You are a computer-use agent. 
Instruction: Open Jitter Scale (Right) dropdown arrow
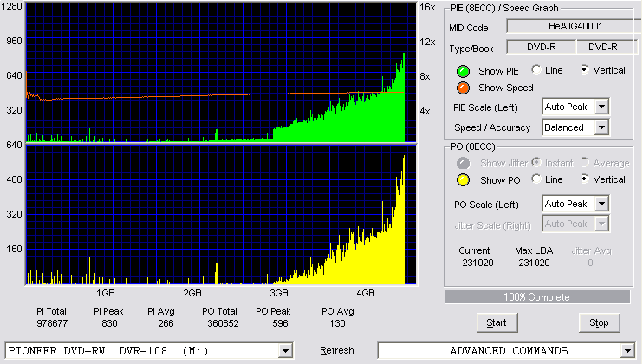click(601, 224)
